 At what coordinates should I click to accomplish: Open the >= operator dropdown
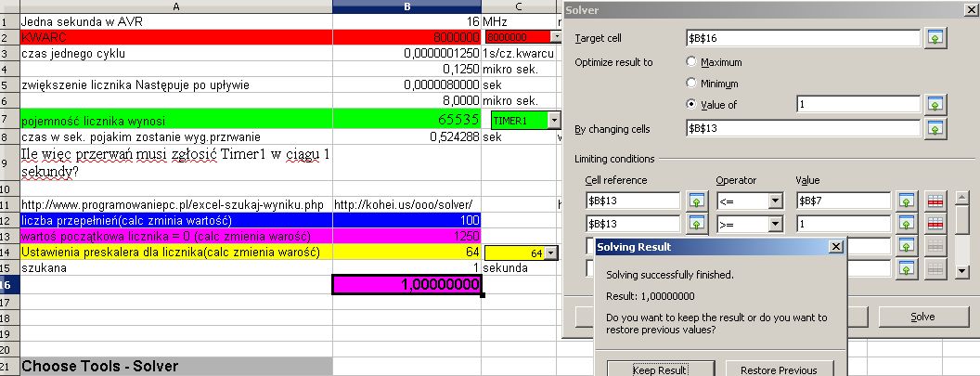[x=776, y=224]
